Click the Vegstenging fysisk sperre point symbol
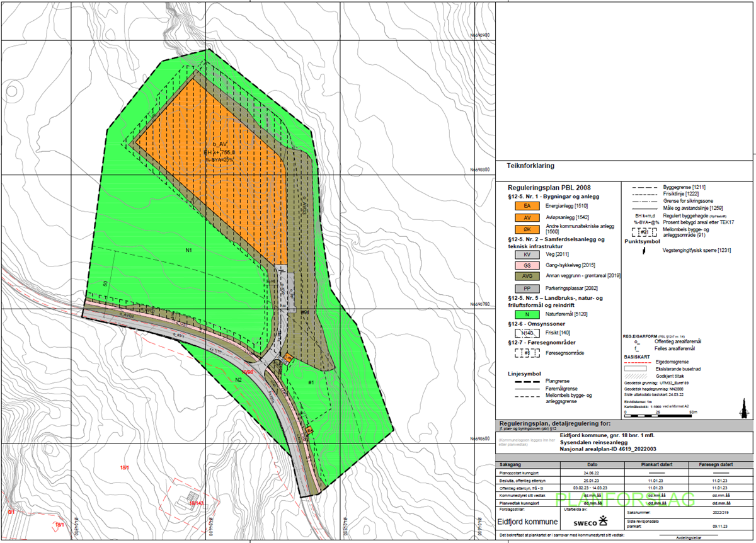 tap(643, 251)
